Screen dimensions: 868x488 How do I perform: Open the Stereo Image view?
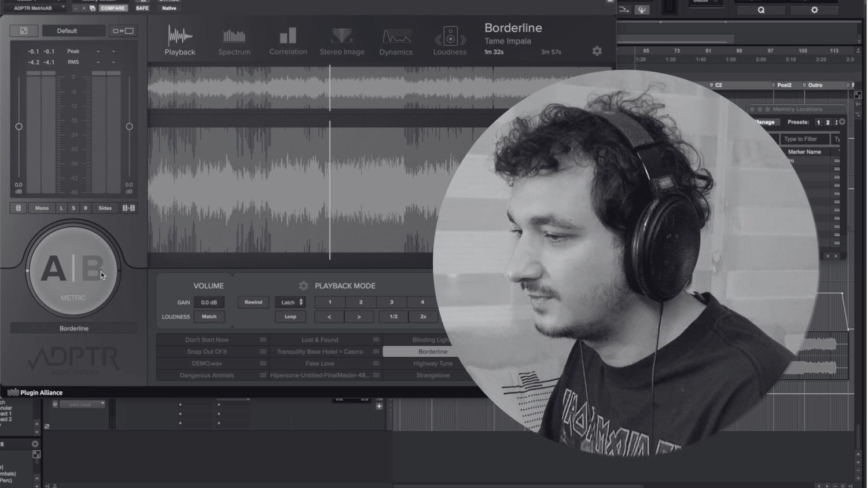[x=342, y=42]
